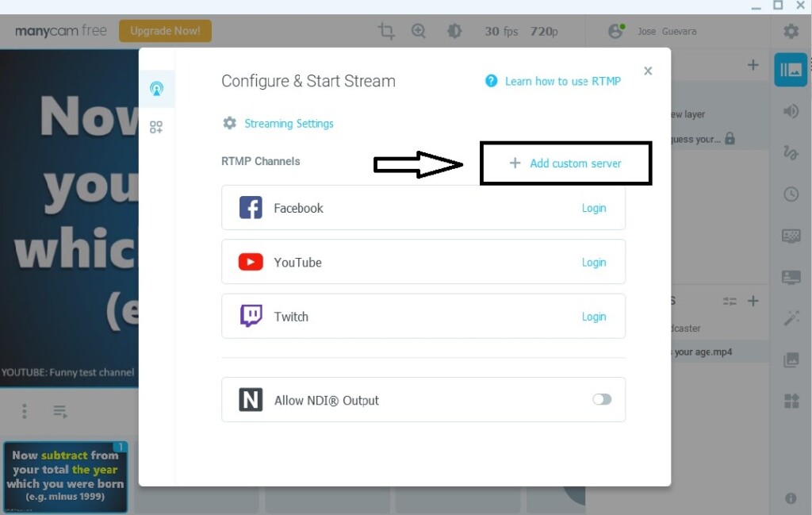
Task: Add new source with lower plus icon
Action: pyautogui.click(x=753, y=301)
